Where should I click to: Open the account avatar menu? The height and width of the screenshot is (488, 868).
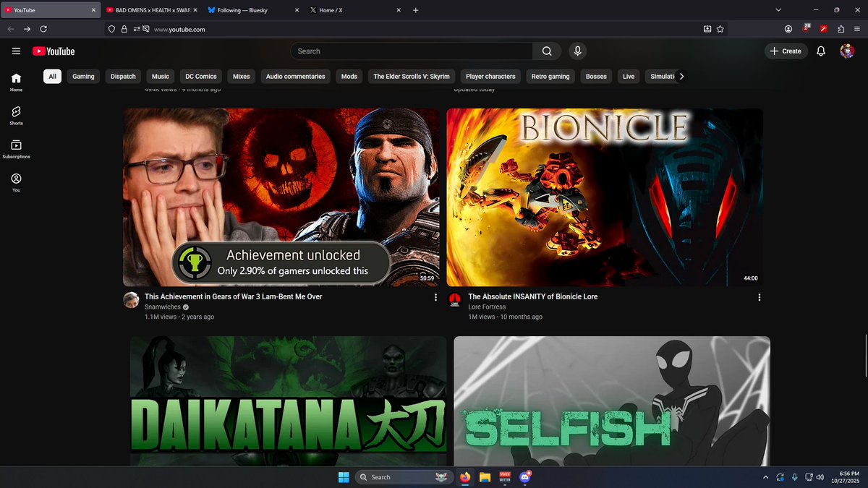point(847,51)
